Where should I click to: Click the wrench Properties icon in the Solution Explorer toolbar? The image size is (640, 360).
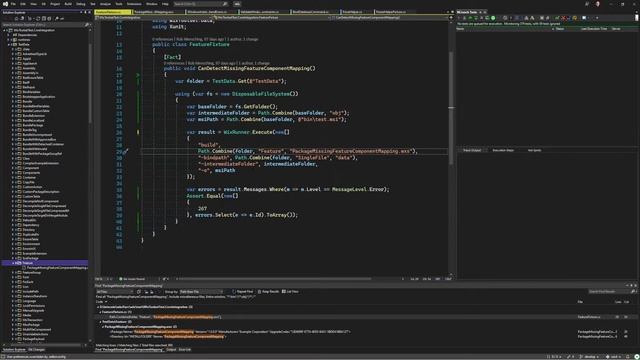tap(57, 18)
